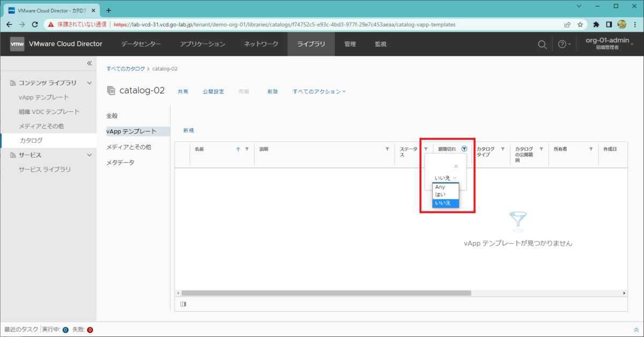Collapse the left sidebar with double chevron
Viewport: 644px width, 337px height.
click(x=90, y=63)
